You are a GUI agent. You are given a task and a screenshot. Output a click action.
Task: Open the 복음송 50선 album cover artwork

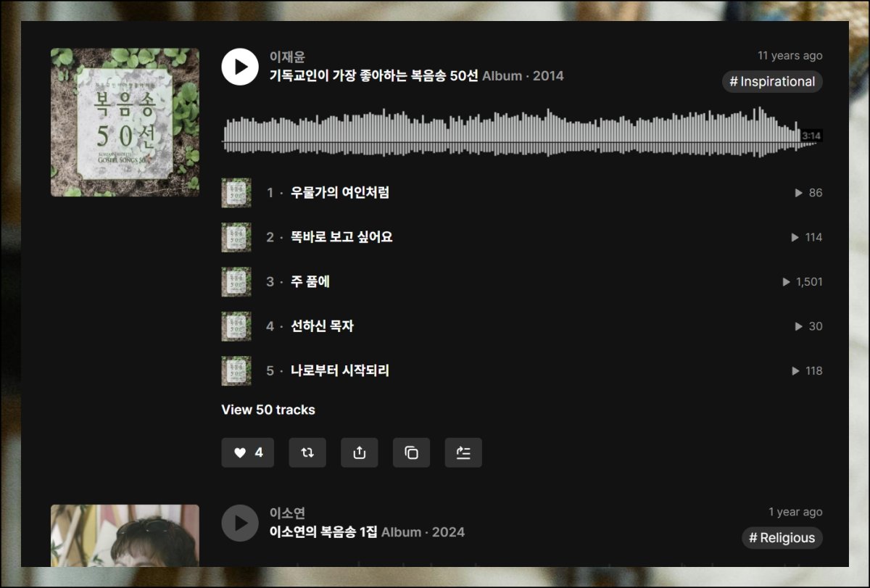click(125, 123)
